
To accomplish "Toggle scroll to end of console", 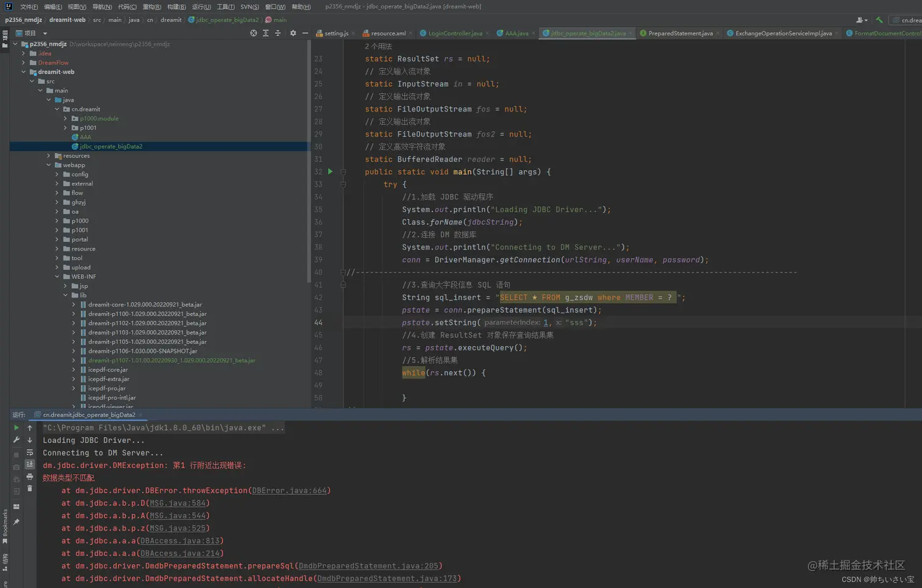I will [30, 464].
